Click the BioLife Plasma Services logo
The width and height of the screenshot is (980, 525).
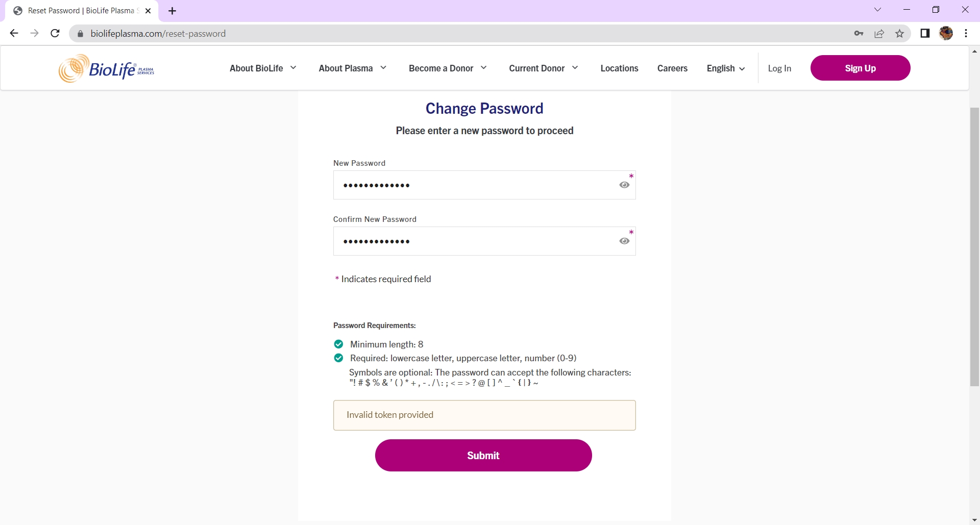pos(105,68)
